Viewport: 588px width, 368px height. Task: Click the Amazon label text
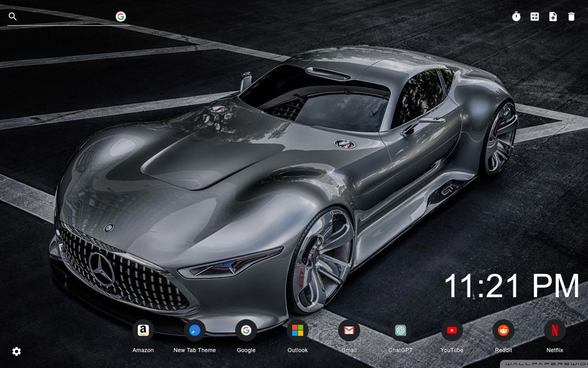click(143, 350)
